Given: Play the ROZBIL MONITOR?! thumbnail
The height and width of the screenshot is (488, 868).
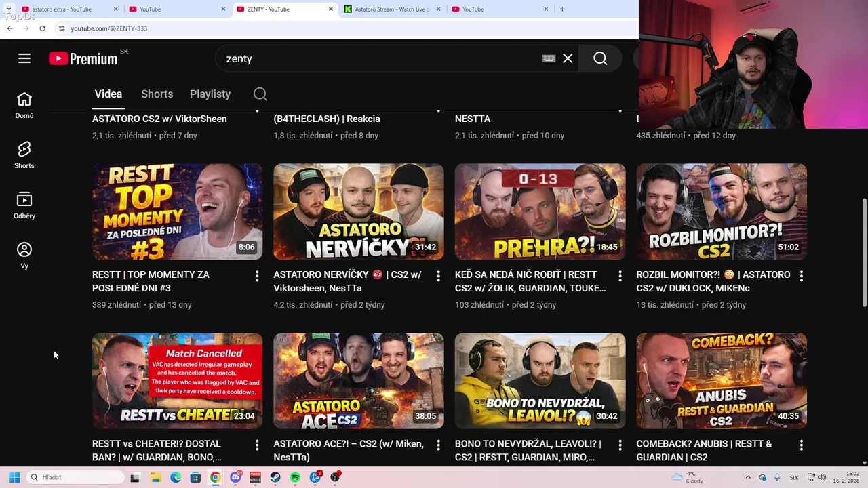Looking at the screenshot, I should click(x=722, y=211).
